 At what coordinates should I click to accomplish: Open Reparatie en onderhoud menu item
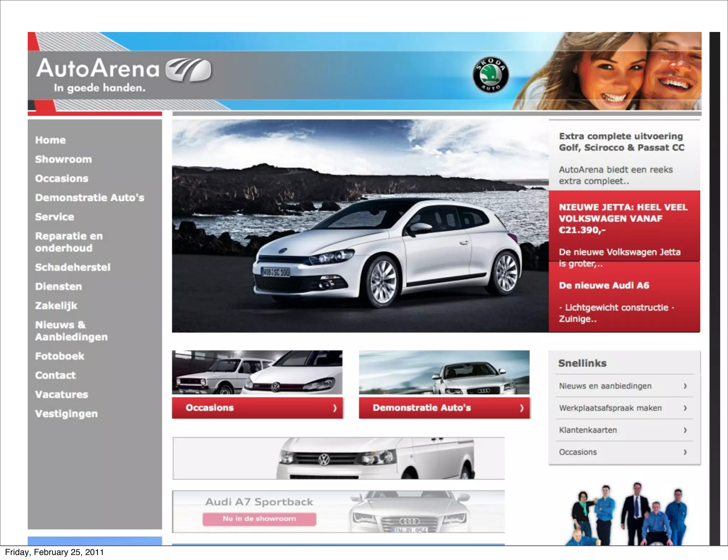pyautogui.click(x=69, y=242)
